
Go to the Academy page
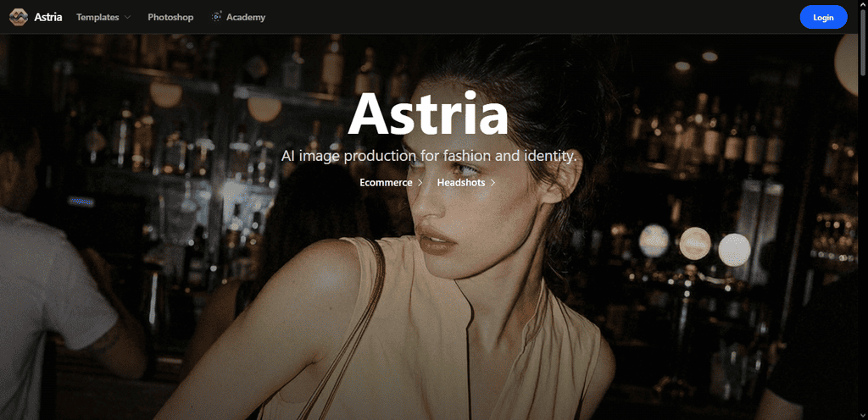point(246,17)
